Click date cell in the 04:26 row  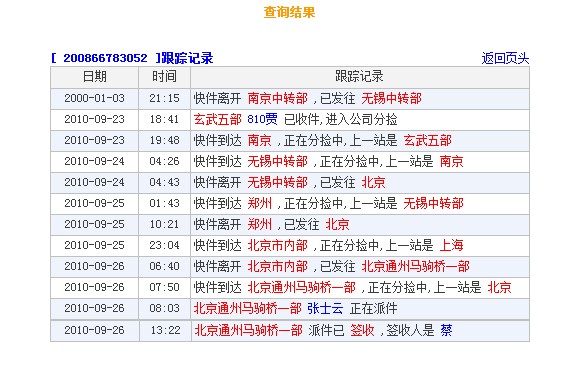(94, 161)
